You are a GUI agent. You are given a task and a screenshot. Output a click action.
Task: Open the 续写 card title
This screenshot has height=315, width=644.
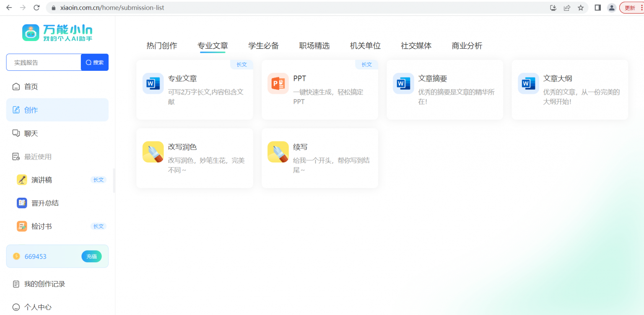pos(300,147)
